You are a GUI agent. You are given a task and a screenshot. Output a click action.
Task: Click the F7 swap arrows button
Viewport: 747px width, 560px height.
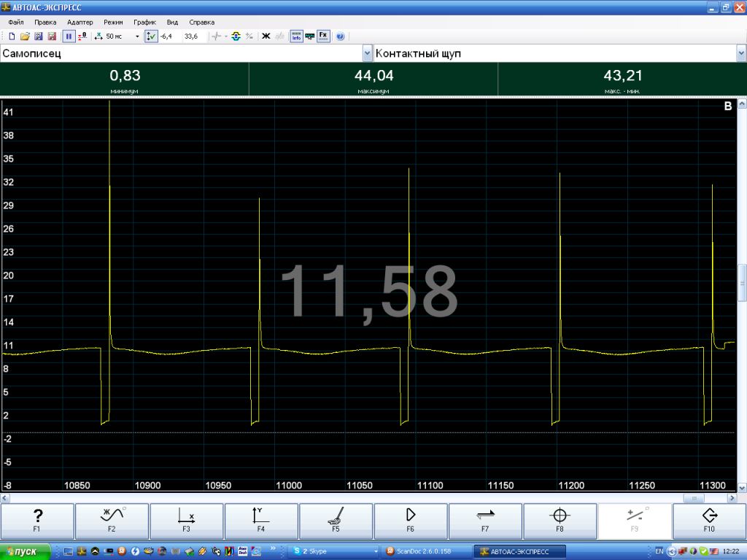click(x=485, y=521)
